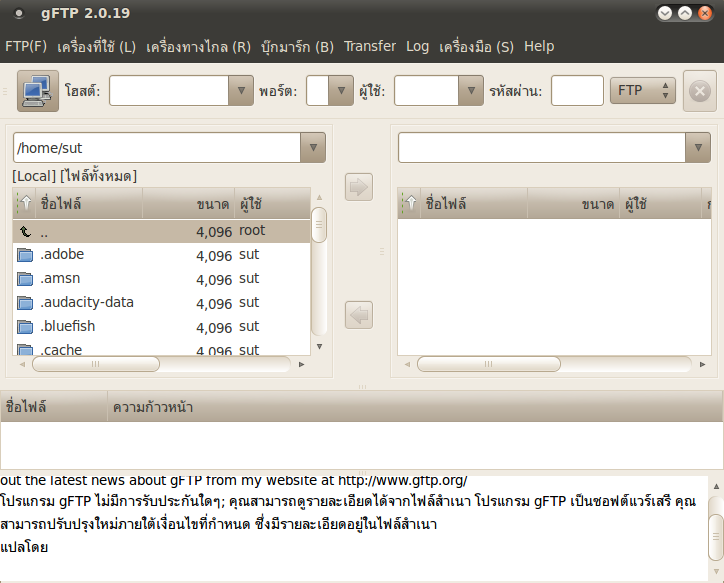Click the parent directory up-arrow icon
724x583 pixels.
click(x=25, y=231)
